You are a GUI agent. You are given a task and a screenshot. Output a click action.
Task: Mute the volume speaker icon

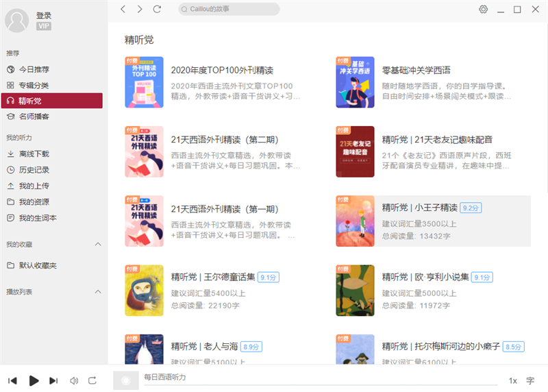click(x=74, y=380)
